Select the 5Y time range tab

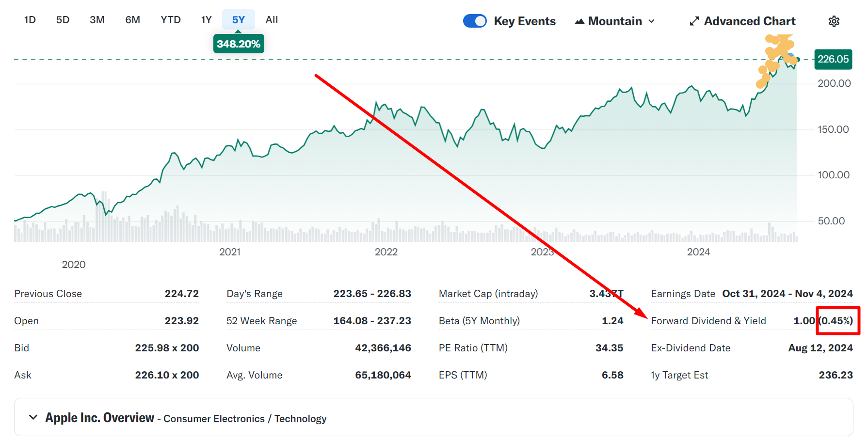point(238,20)
